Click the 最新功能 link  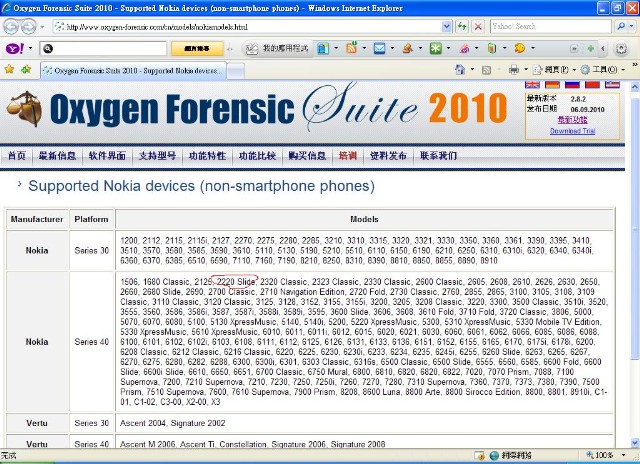coord(572,120)
